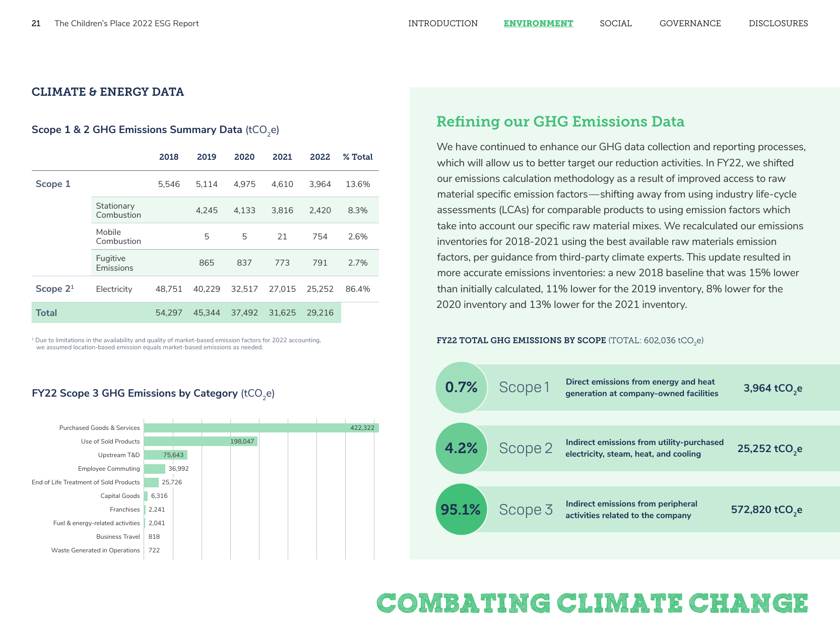Select the 2022 total value 29,216
Screen dimensions: 840x630
pyautogui.click(x=320, y=312)
